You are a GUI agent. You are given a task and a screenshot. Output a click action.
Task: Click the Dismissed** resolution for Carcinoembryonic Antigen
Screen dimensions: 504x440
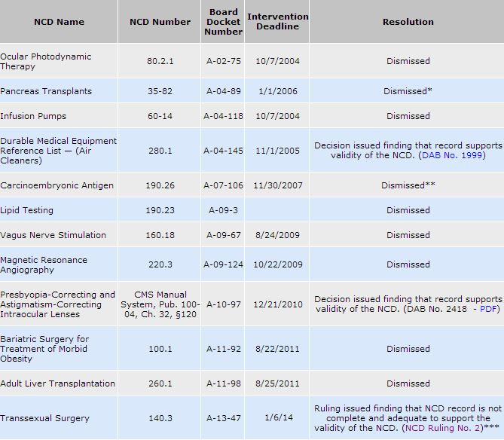point(408,185)
